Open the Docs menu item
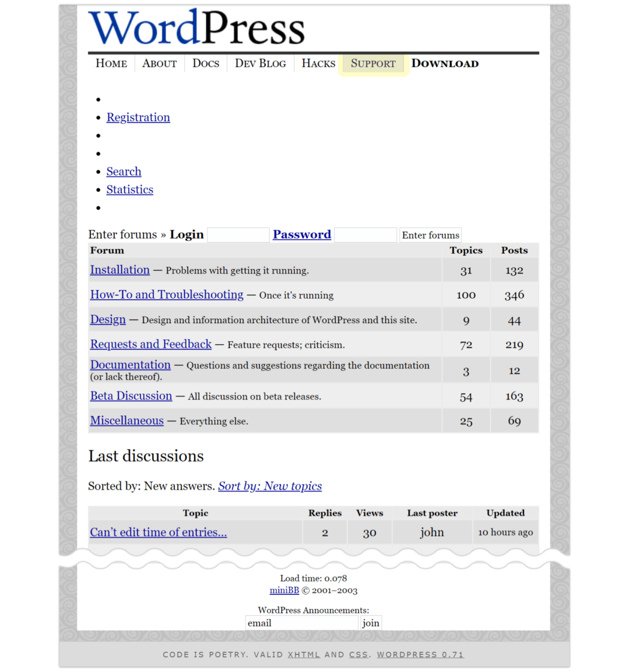This screenshot has width=629, height=672. point(205,64)
